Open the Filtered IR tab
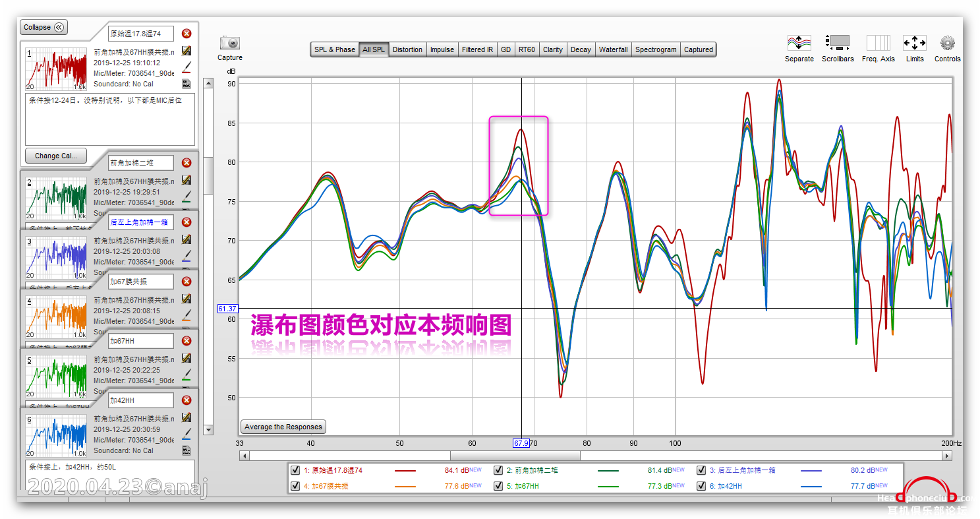Image resolution: width=980 pixels, height=519 pixels. click(477, 49)
